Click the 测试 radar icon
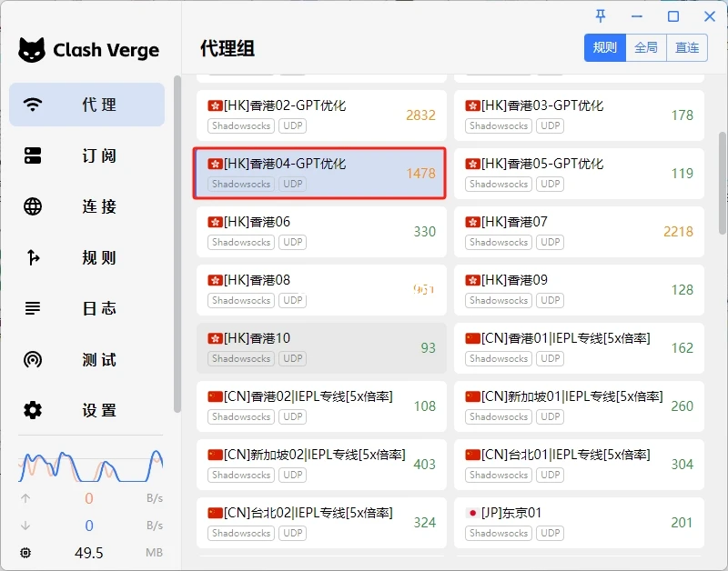Screen dimensions: 728x571 [x=33, y=359]
